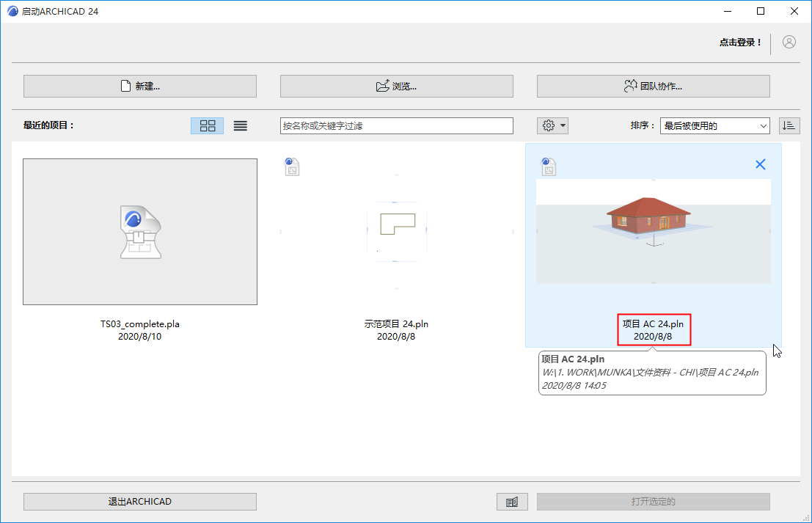Click the new document icon on 新建 button
Screen dimensions: 812x523
[x=124, y=86]
